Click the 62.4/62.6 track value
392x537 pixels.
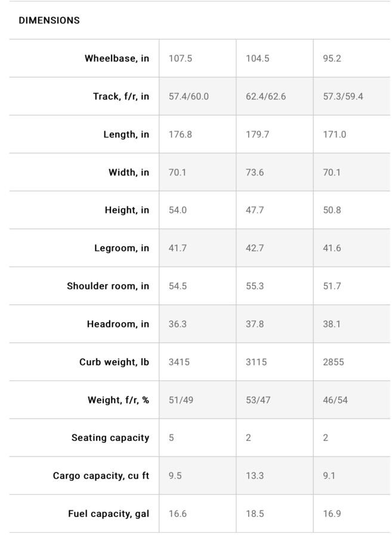(266, 97)
